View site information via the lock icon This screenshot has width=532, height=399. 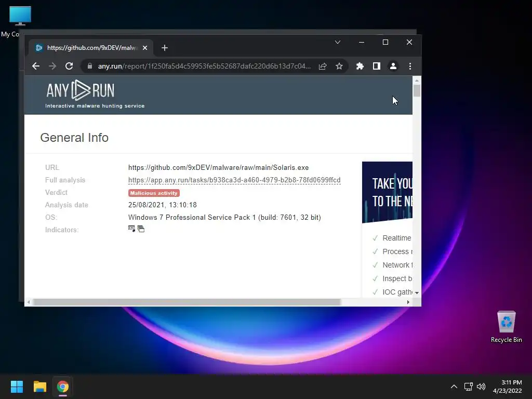[89, 66]
